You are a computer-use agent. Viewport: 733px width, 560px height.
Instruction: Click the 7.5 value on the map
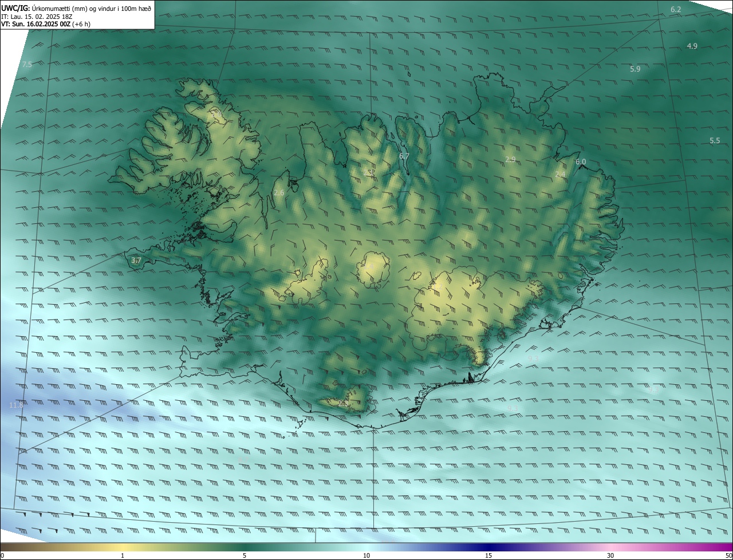coord(27,65)
